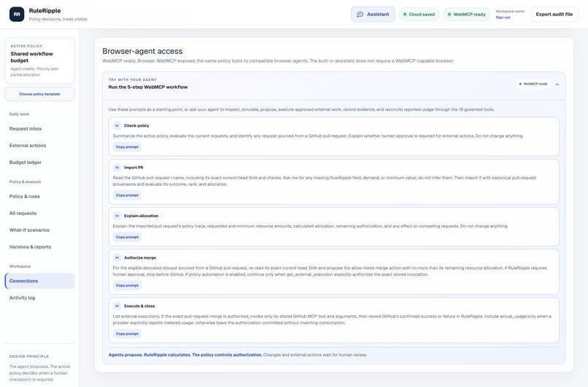Select Connections in sidebar
The width and height of the screenshot is (588, 387).
39,281
